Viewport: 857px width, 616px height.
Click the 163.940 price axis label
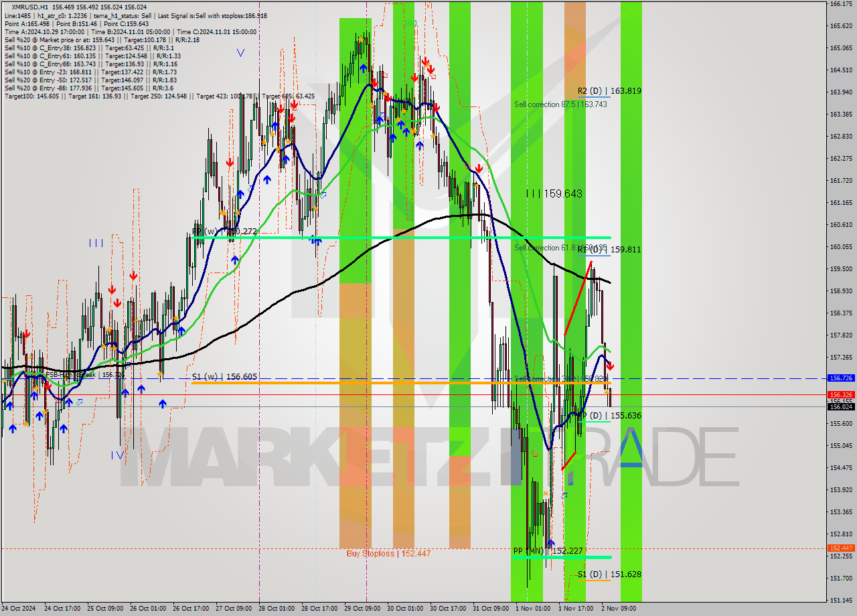coord(841,92)
